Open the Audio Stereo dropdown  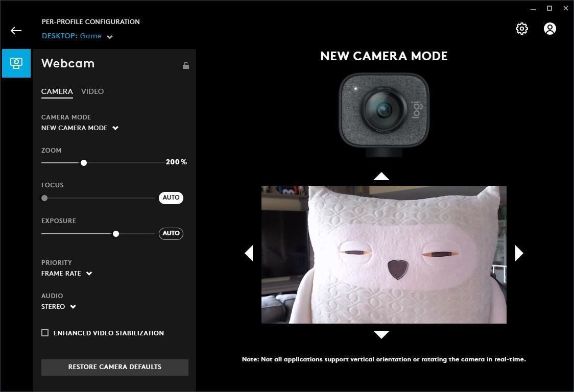coord(59,307)
